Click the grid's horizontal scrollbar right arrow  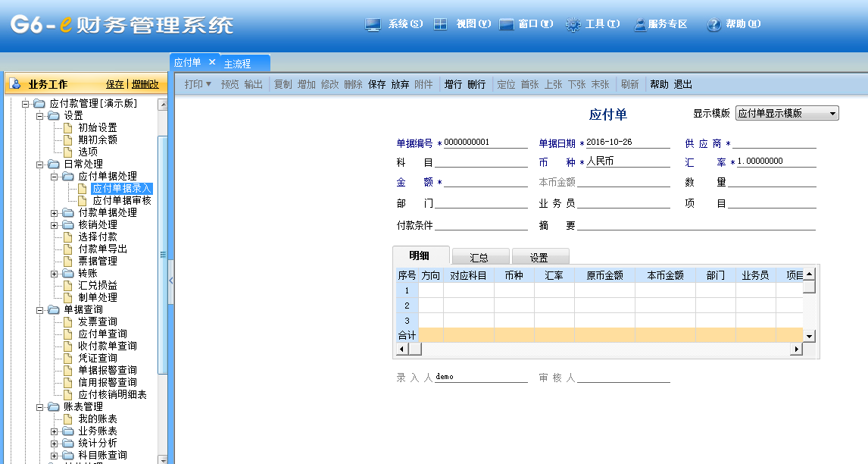tap(795, 349)
